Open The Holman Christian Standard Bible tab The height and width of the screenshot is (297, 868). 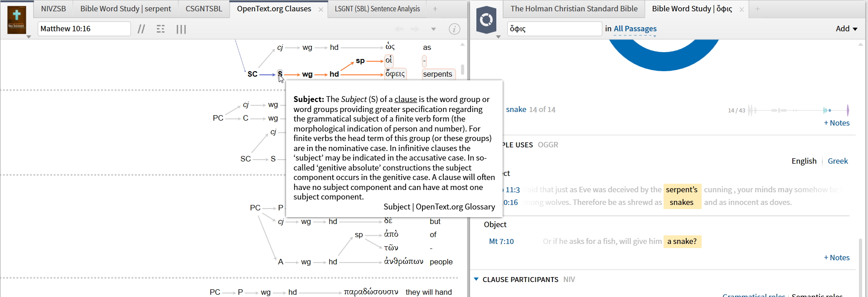coord(574,9)
